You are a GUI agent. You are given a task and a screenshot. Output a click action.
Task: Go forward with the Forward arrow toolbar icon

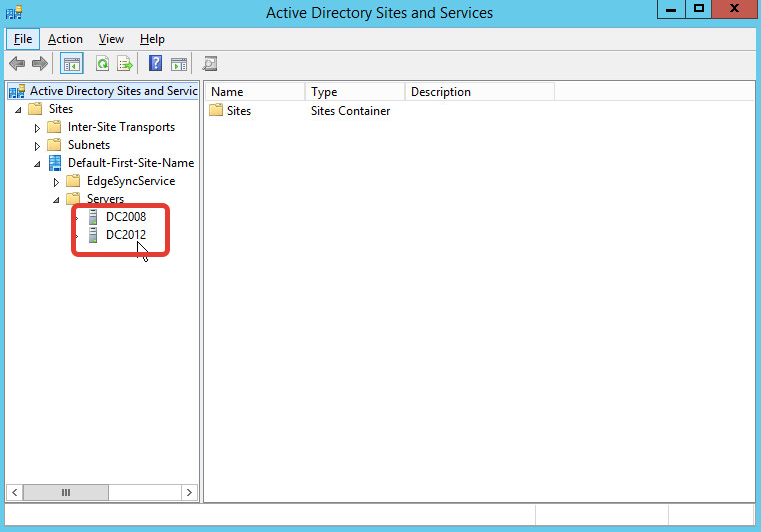(x=40, y=64)
